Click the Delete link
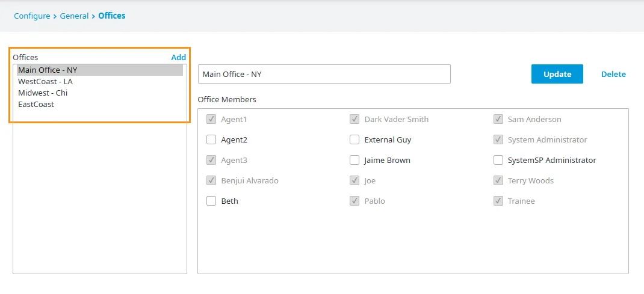The width and height of the screenshot is (644, 294). (x=614, y=74)
